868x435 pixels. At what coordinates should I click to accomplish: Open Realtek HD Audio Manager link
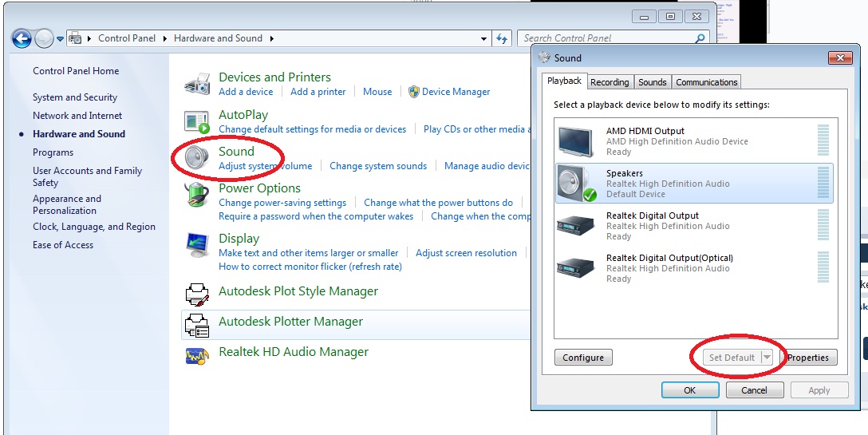(x=294, y=352)
